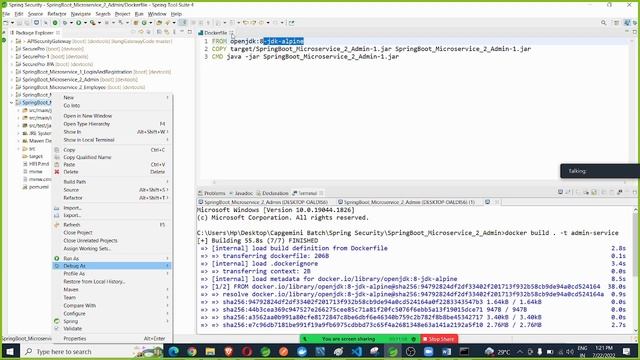The height and width of the screenshot is (360, 640).
Task: Expand the Run As submenu
Action: pyautogui.click(x=167, y=258)
